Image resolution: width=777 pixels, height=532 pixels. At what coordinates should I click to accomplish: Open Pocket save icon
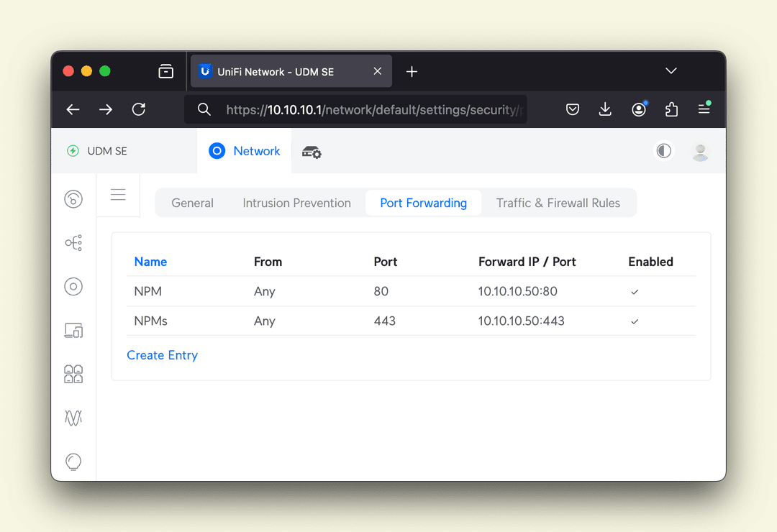(573, 109)
